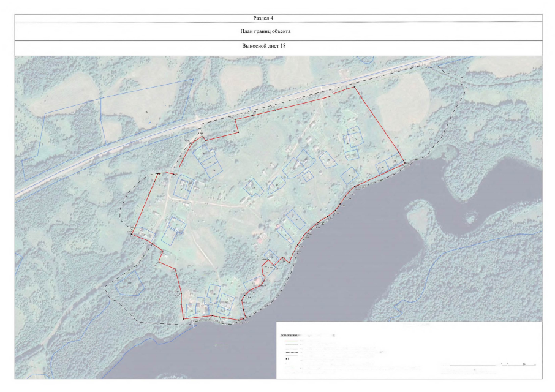Viewport: 555px width, 392px height.
Task: Click the "Выносной лист 18" label
Action: point(278,47)
